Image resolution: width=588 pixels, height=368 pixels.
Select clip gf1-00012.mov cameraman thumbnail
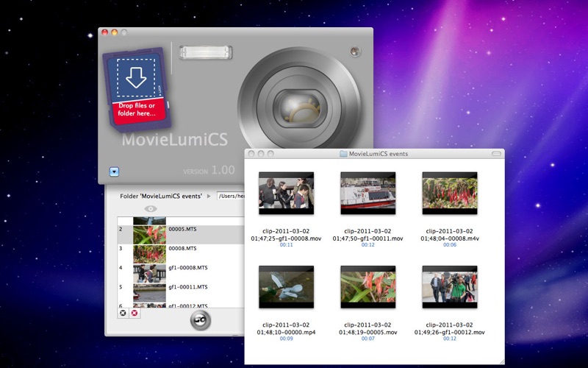(x=450, y=287)
